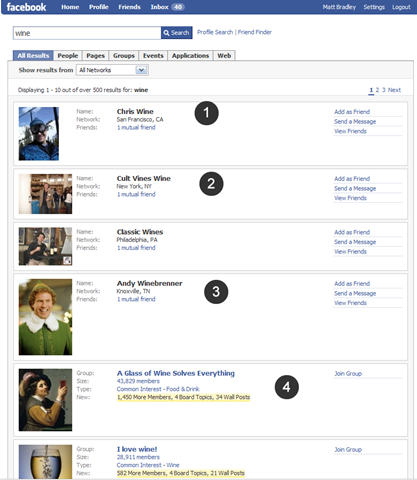Image resolution: width=417 pixels, height=480 pixels.
Task: Open the Friend Finder link
Action: click(255, 32)
